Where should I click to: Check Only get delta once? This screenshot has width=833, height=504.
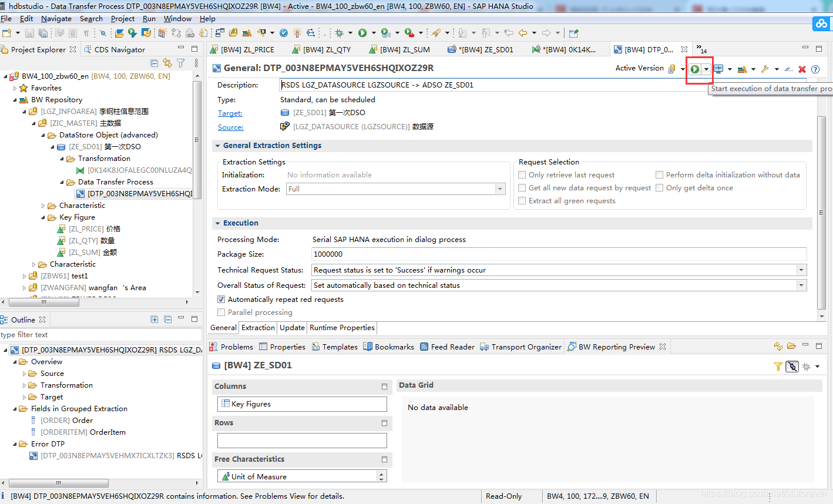pos(659,188)
